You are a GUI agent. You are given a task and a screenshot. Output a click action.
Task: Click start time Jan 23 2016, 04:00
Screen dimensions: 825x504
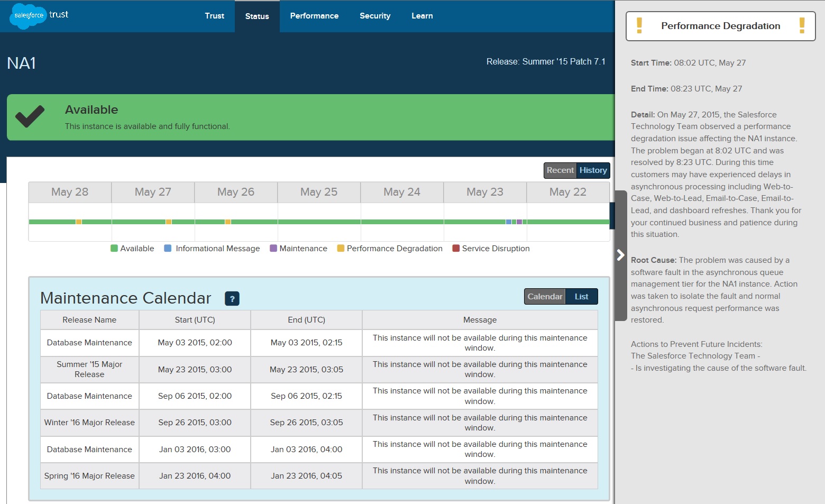tap(195, 476)
